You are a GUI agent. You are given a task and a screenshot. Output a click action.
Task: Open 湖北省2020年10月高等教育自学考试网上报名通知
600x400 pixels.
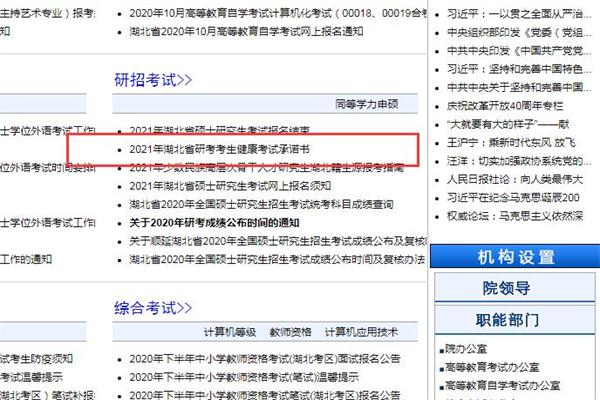pos(246,31)
